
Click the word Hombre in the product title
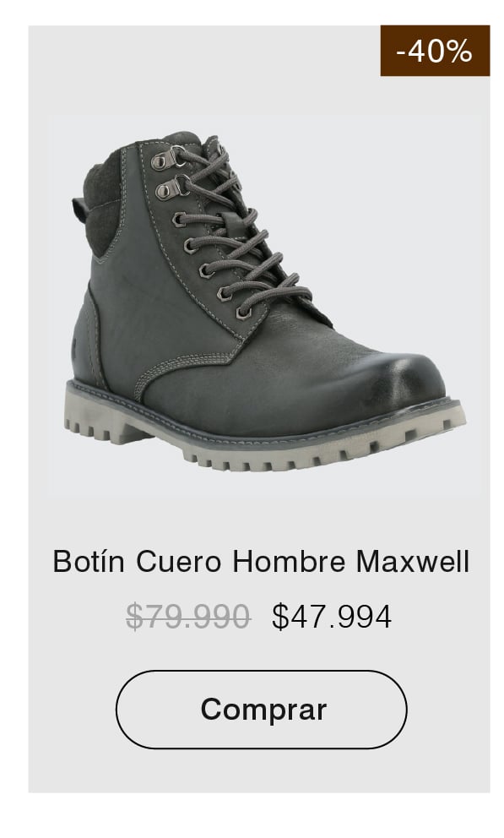click(289, 562)
